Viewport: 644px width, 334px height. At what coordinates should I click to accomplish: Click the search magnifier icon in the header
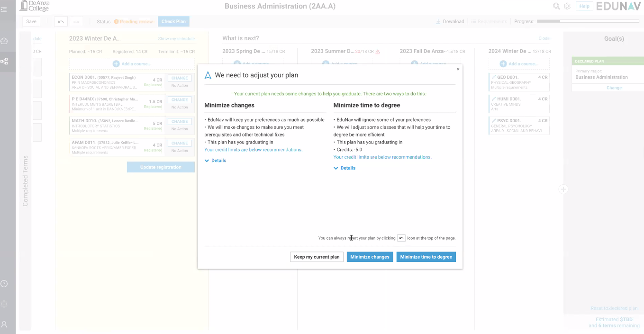coord(556,6)
